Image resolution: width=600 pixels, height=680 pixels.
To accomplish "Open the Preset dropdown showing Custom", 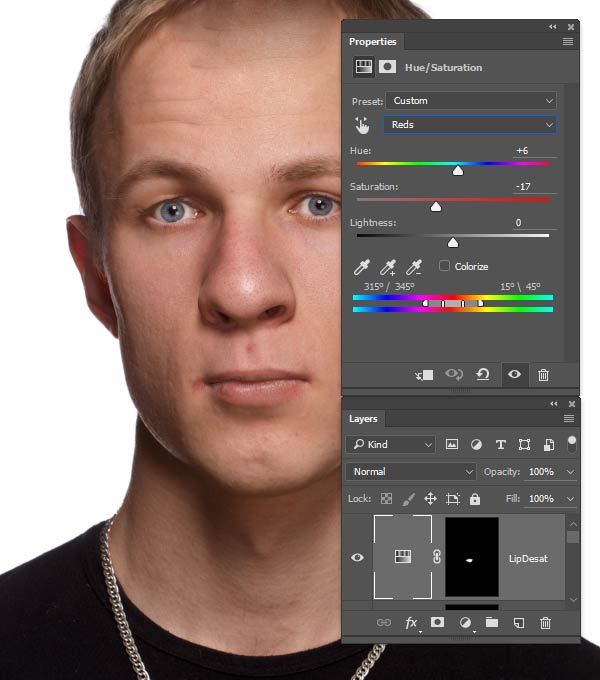I will click(x=471, y=101).
